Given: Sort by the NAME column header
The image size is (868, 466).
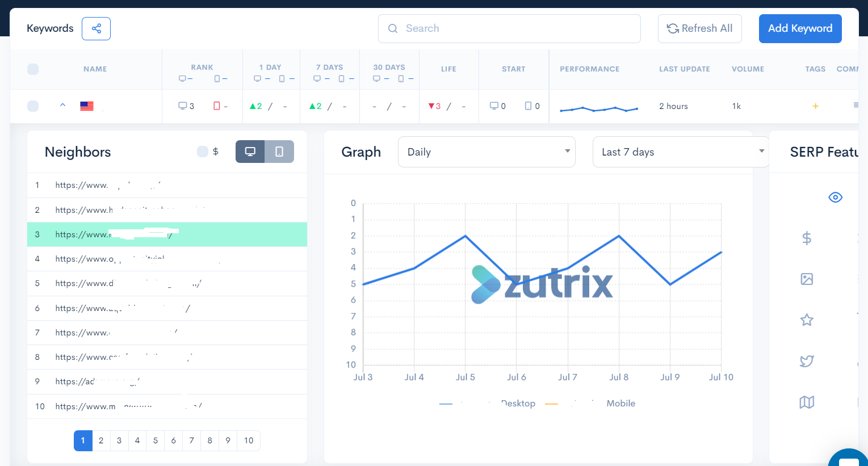Looking at the screenshot, I should 95,69.
